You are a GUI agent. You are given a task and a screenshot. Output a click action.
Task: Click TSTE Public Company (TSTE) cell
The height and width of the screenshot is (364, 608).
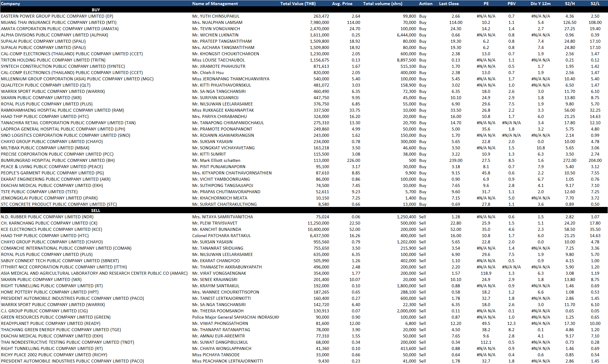tap(39, 192)
